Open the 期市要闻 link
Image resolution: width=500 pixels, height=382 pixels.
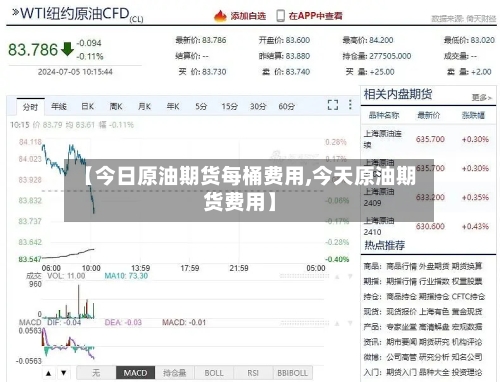pyautogui.click(x=401, y=342)
